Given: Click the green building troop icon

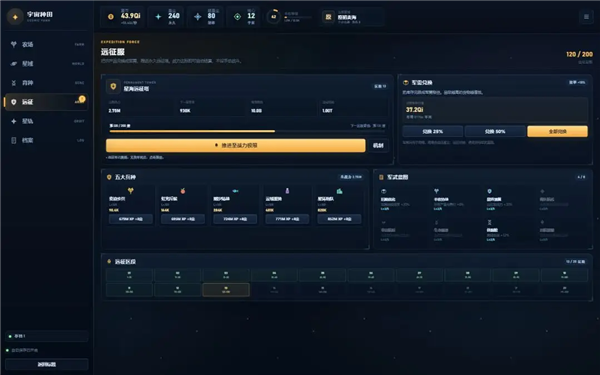Looking at the screenshot, I should (x=339, y=191).
